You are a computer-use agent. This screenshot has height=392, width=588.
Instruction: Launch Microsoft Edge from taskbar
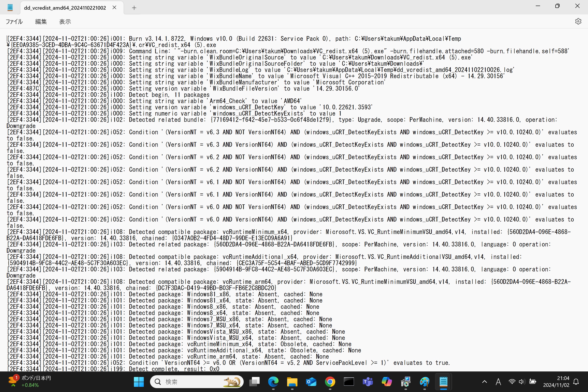pyautogui.click(x=273, y=381)
